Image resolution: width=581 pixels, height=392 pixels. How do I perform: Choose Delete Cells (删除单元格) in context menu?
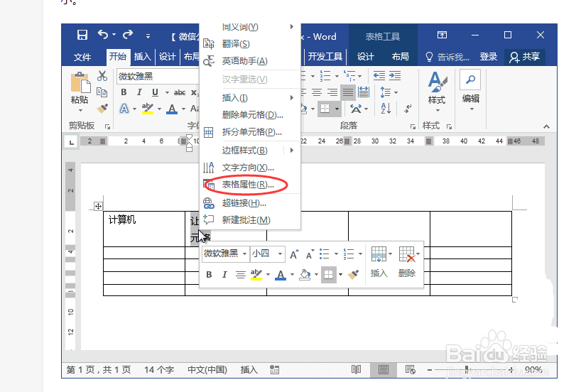pyautogui.click(x=251, y=115)
